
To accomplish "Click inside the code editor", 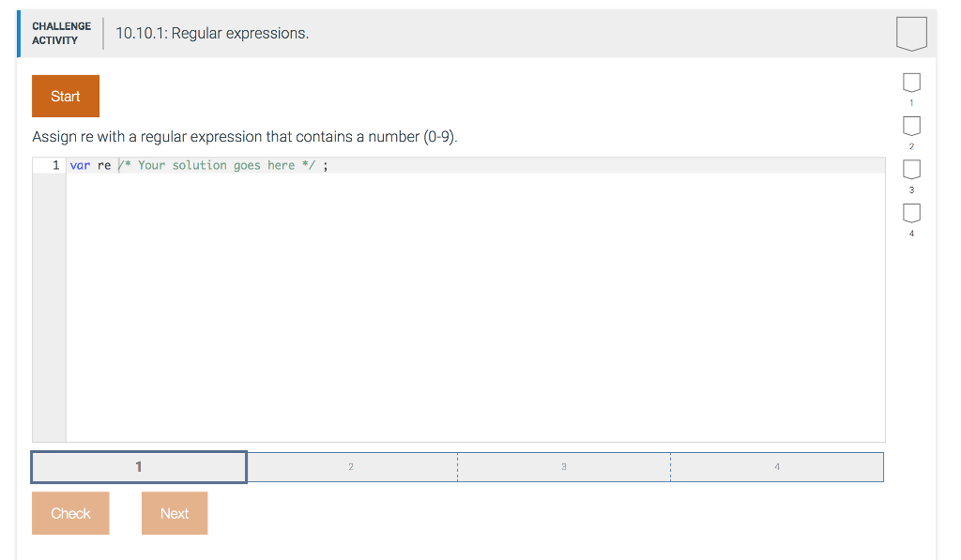I will (469, 281).
